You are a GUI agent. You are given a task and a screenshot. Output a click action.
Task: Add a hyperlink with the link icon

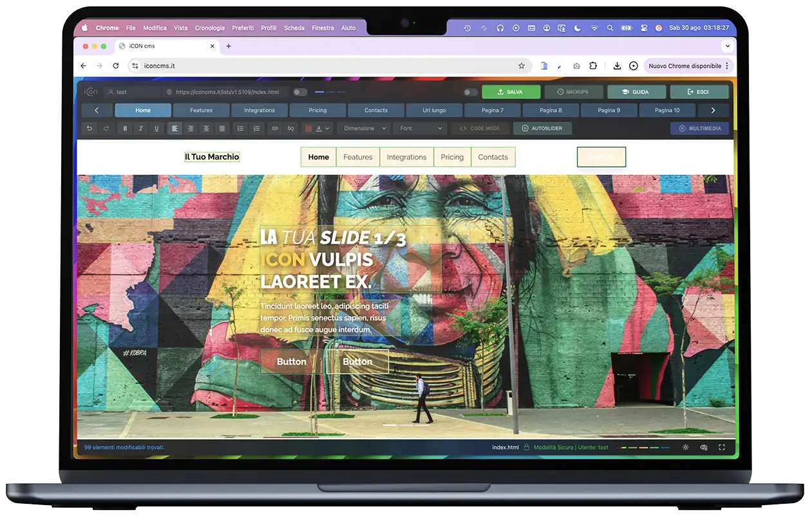click(275, 129)
